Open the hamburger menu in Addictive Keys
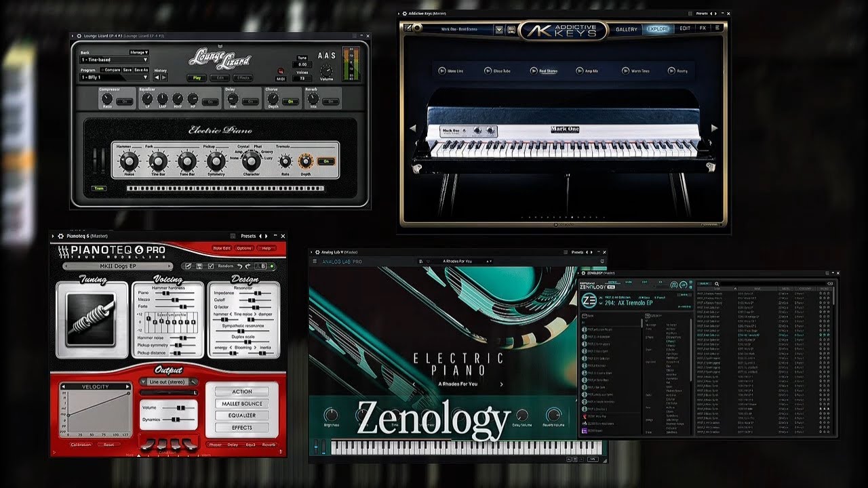The height and width of the screenshot is (488, 868). click(x=717, y=28)
